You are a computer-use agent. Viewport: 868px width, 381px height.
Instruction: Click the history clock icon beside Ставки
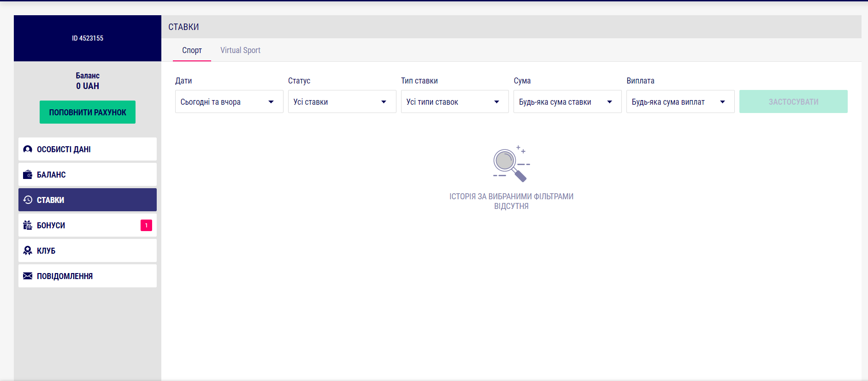28,200
